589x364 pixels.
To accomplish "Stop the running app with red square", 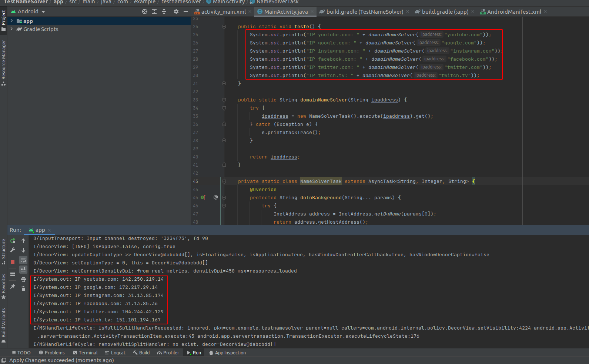I will tap(13, 262).
